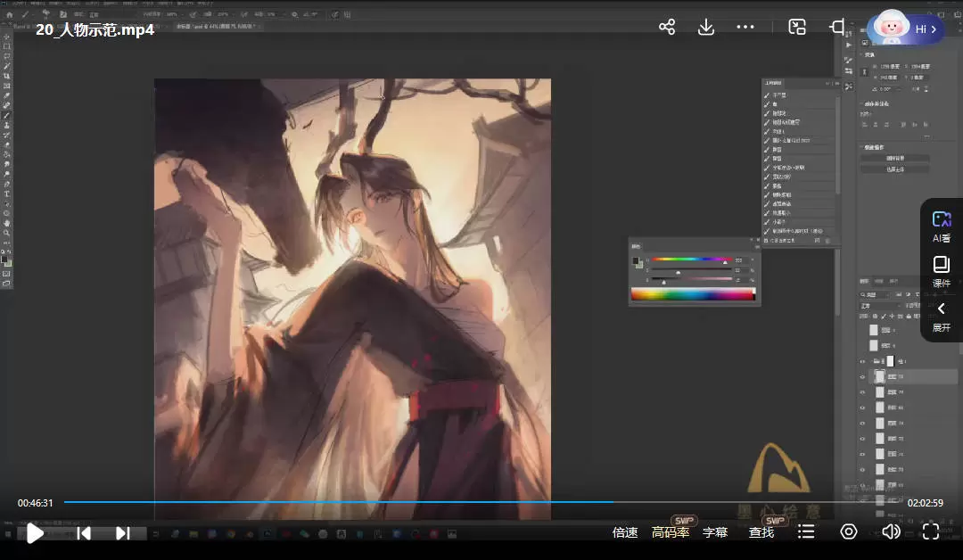Click the elapsed time 00:46:31

[36, 503]
